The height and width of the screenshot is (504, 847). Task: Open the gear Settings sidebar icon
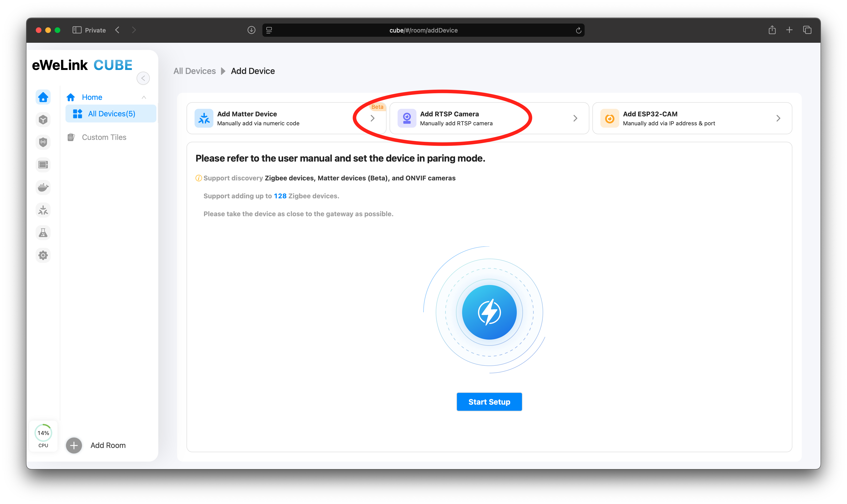(x=43, y=255)
